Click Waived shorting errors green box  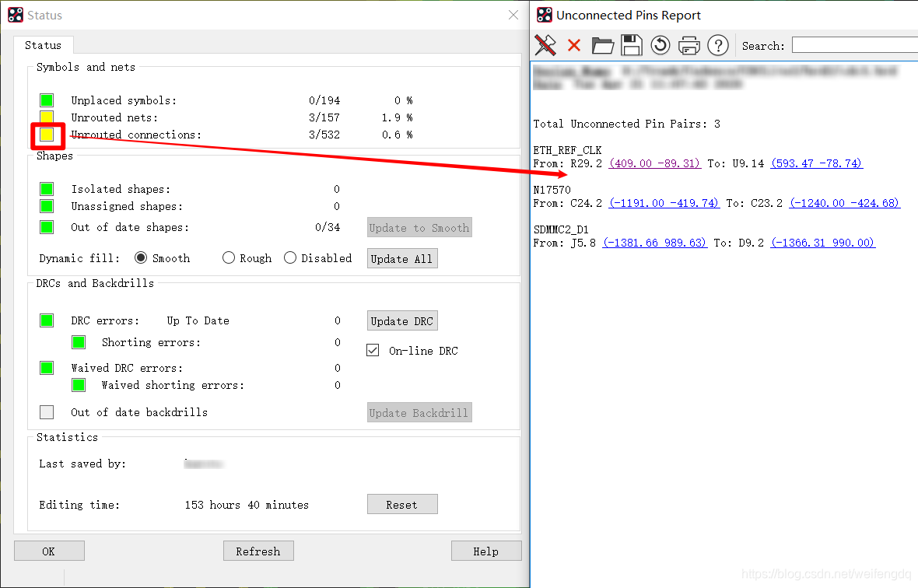click(79, 385)
